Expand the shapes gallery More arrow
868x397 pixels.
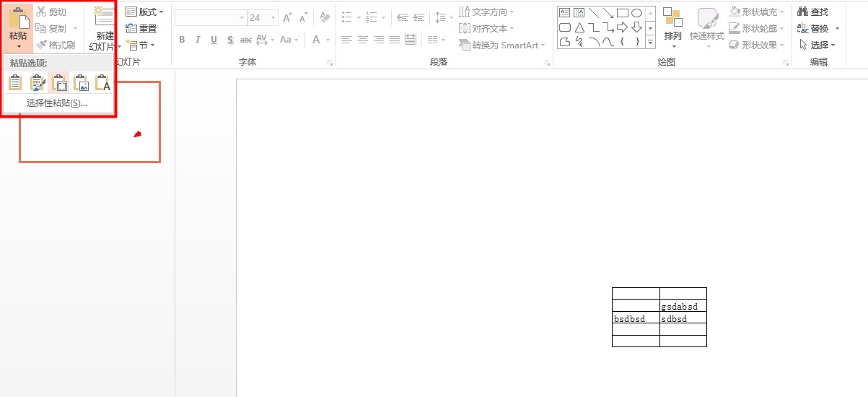[650, 43]
